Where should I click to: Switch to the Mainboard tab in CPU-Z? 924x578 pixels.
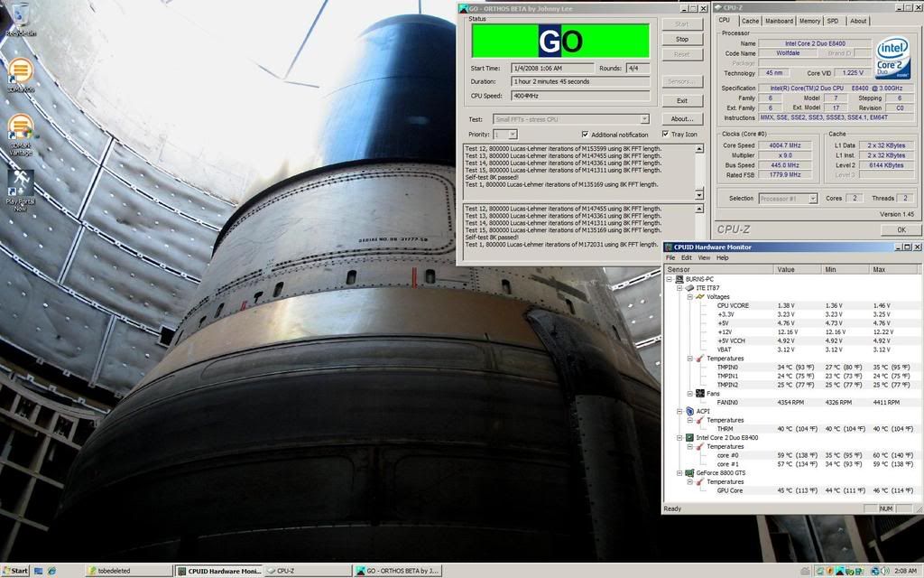779,21
